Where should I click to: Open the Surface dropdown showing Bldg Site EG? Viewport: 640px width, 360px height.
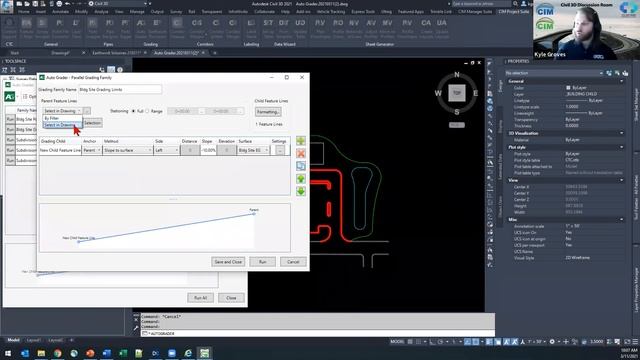253,150
